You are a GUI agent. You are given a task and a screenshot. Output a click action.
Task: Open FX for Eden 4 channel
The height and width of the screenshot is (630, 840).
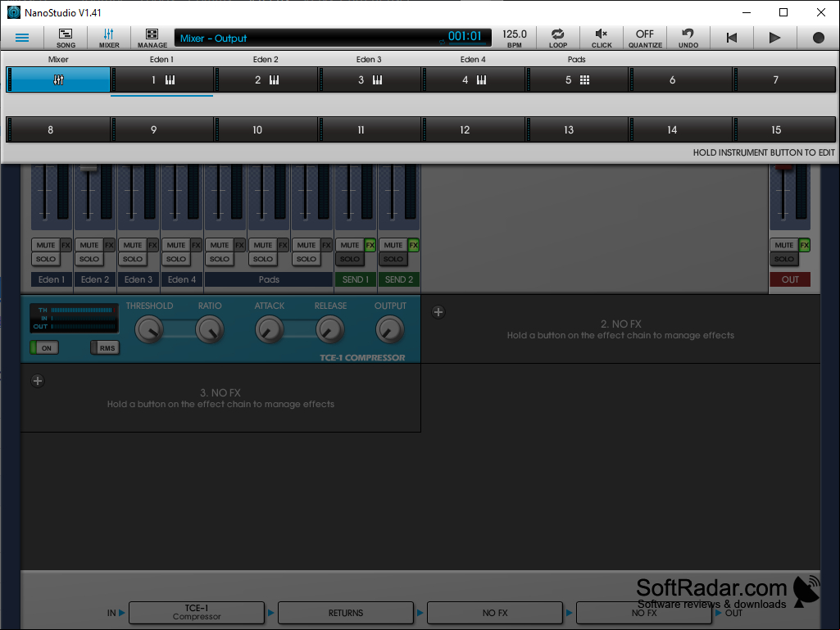point(196,245)
